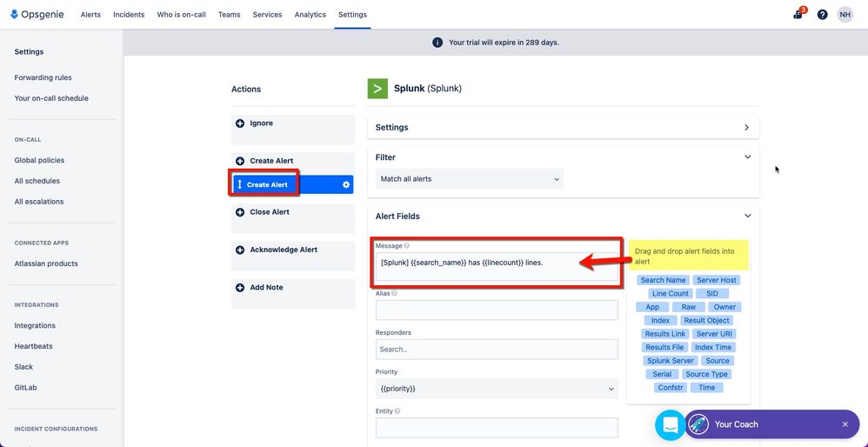Click plus icon next to Add Note

240,288
